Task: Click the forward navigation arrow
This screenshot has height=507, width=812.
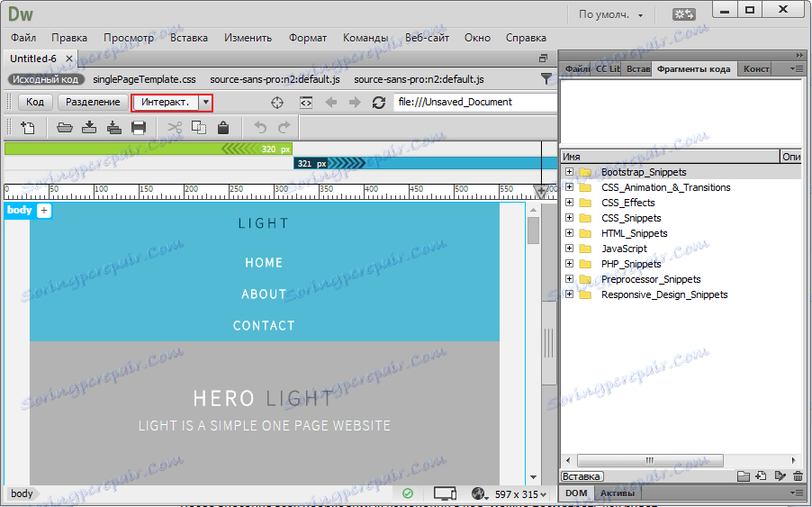Action: 355,103
